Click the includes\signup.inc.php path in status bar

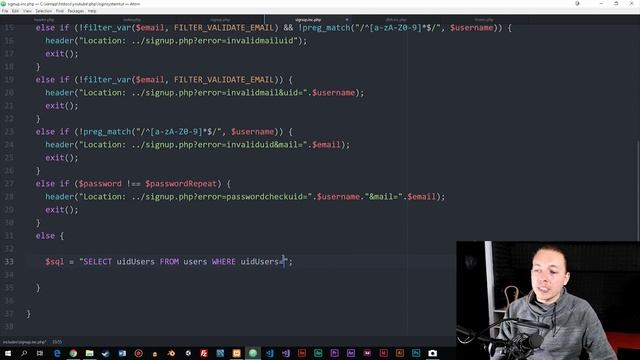point(24,342)
